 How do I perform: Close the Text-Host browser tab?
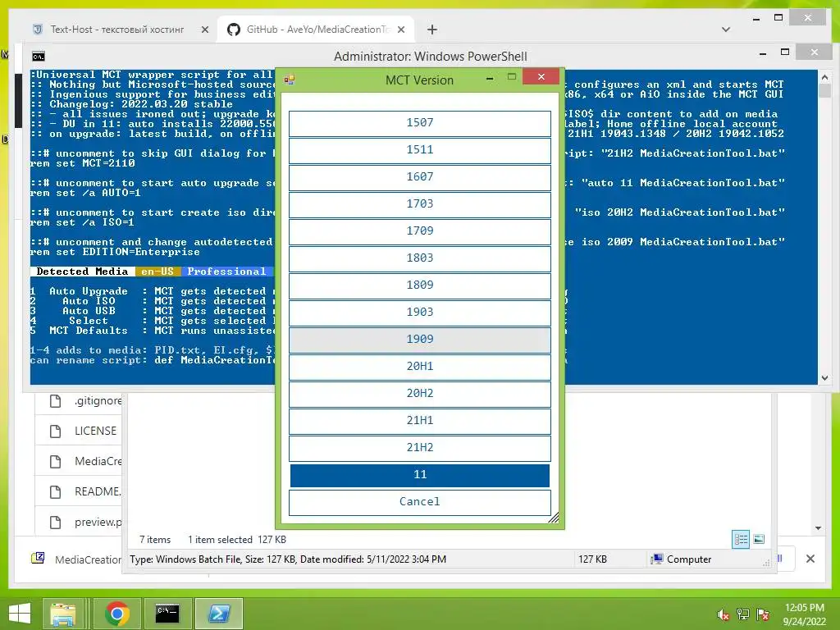pos(204,30)
